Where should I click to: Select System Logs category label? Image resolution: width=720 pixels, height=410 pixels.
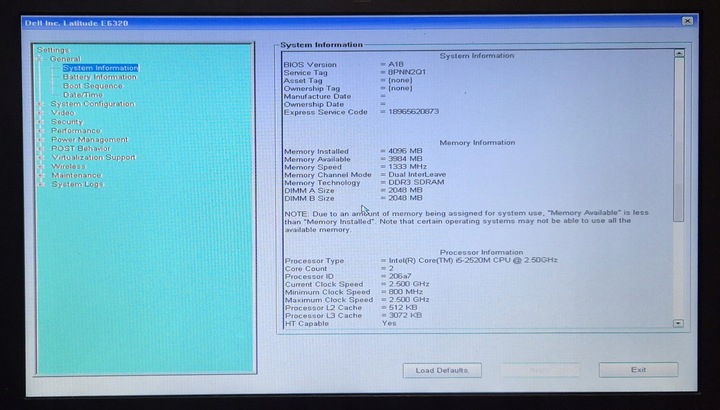[x=78, y=185]
